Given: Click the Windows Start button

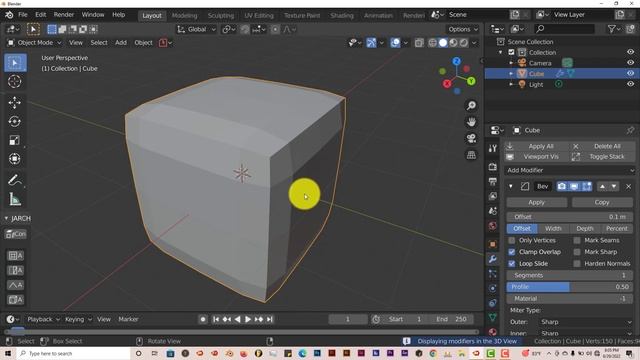Looking at the screenshot, I should [x=8, y=353].
